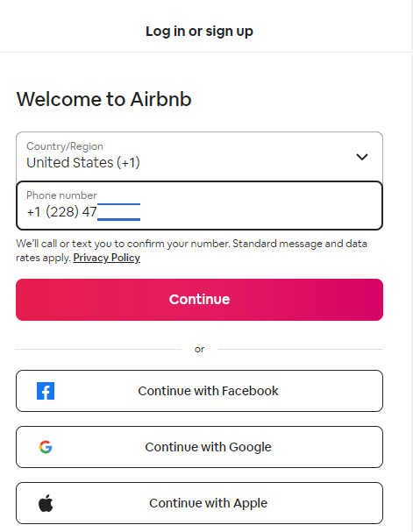The height and width of the screenshot is (532, 413).
Task: Choose Continue with Facebook
Action: pos(200,391)
